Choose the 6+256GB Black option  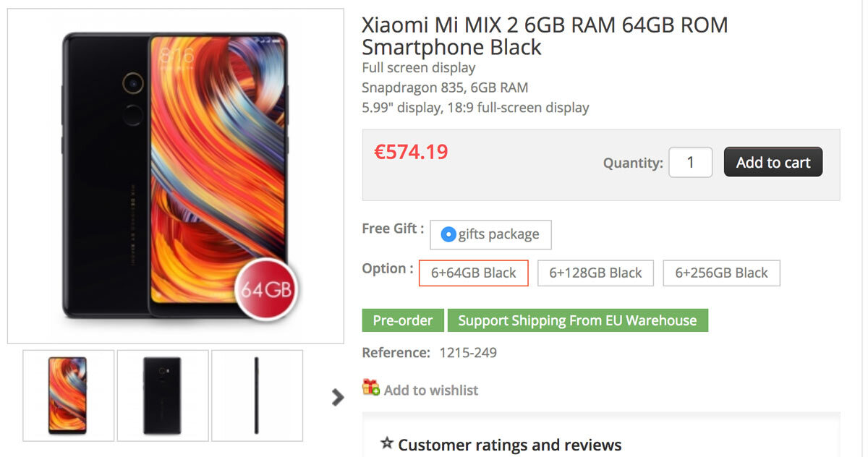pyautogui.click(x=721, y=273)
